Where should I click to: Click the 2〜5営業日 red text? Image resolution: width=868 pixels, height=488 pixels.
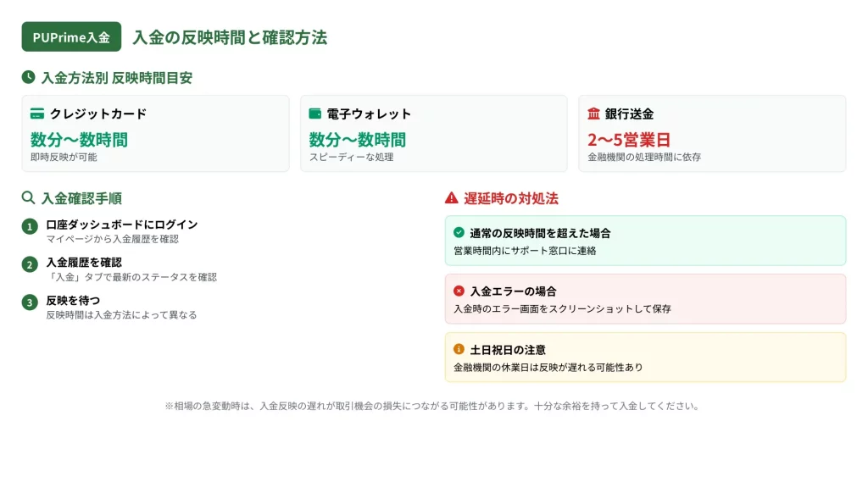(x=629, y=140)
